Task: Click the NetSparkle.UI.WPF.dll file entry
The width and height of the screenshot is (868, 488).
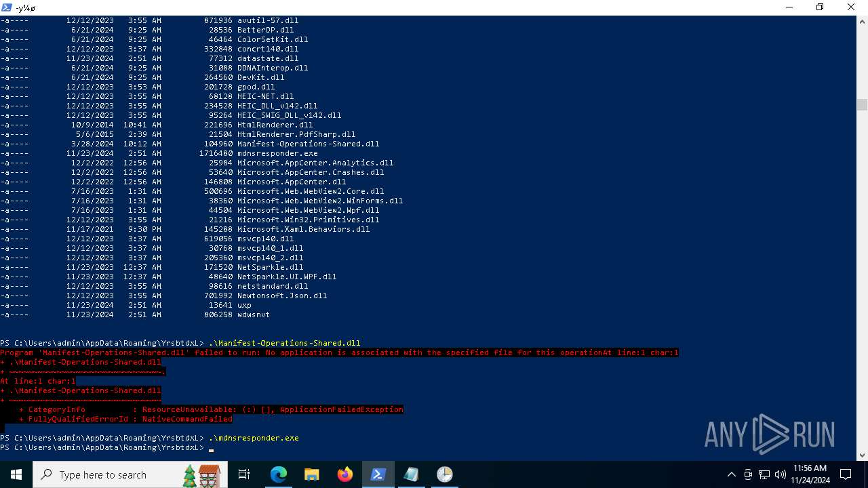Action: pyautogui.click(x=287, y=277)
